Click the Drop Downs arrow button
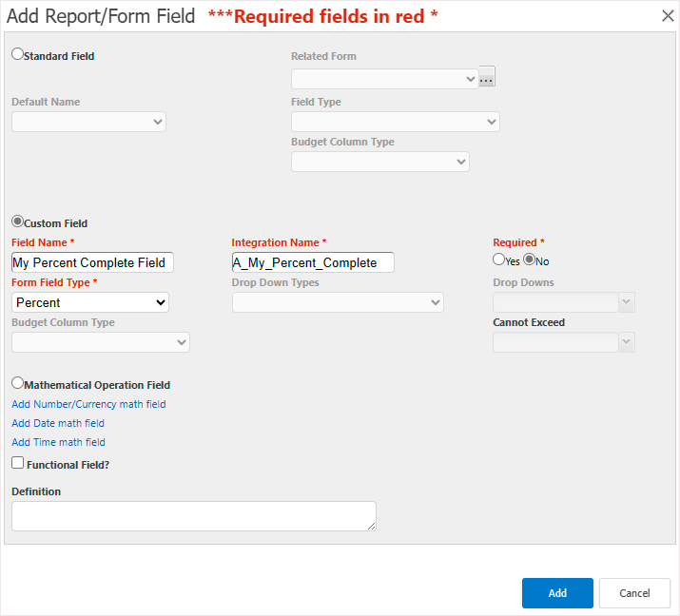This screenshot has height=616, width=680. [x=626, y=302]
